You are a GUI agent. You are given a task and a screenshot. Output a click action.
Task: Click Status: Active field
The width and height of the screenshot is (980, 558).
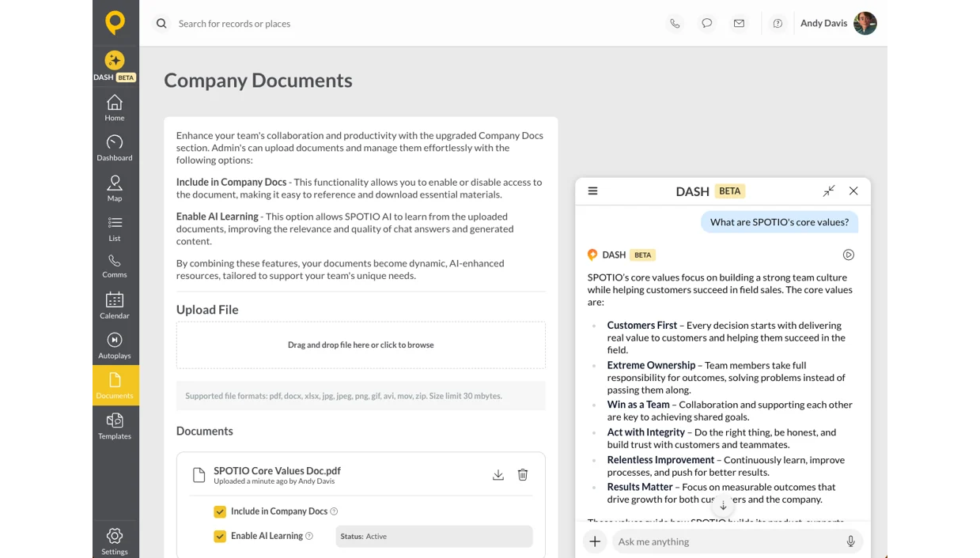[434, 536]
